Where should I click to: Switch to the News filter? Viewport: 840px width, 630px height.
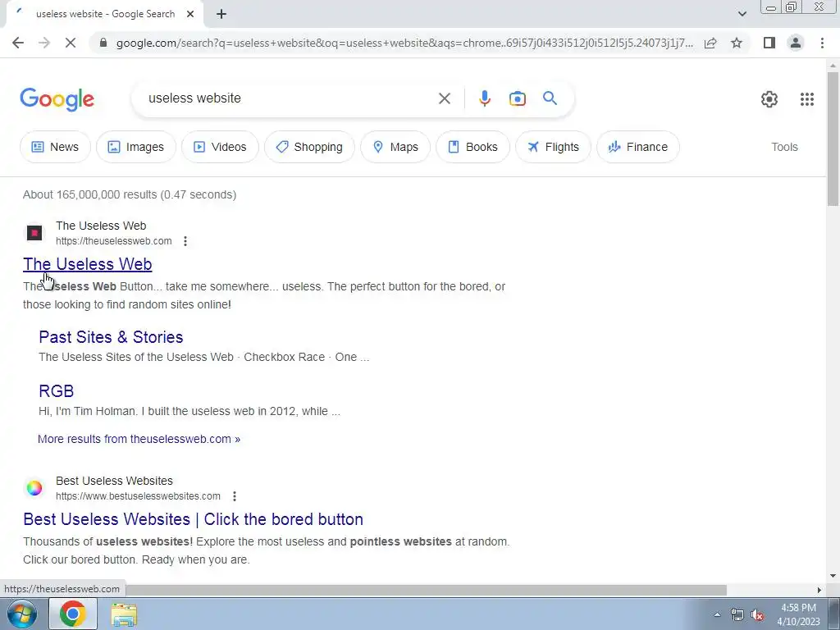tap(55, 147)
